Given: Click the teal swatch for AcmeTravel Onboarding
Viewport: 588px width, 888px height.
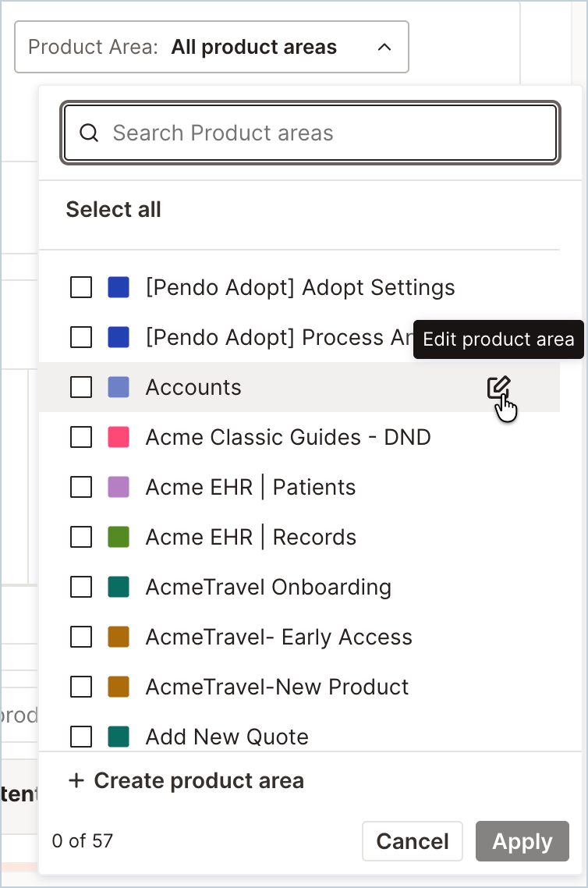Looking at the screenshot, I should (x=119, y=587).
